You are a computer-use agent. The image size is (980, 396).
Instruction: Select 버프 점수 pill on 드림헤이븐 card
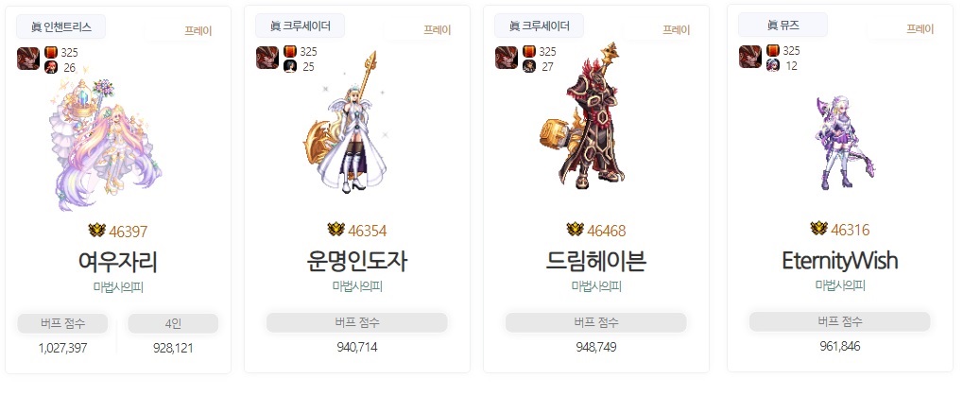595,323
